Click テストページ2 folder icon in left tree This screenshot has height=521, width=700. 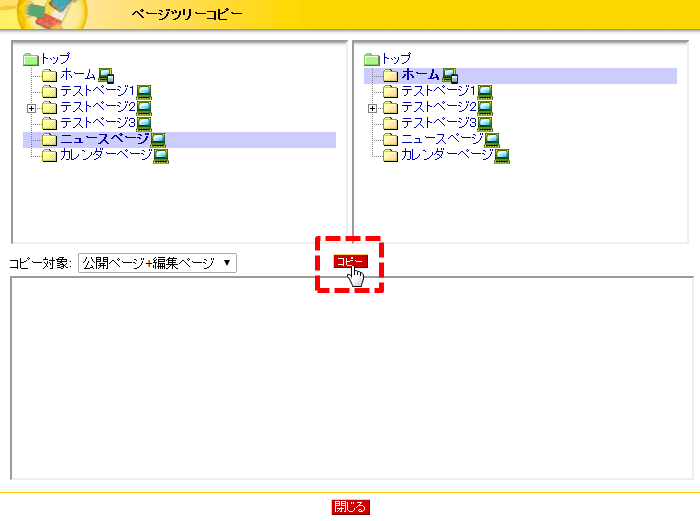click(49, 107)
